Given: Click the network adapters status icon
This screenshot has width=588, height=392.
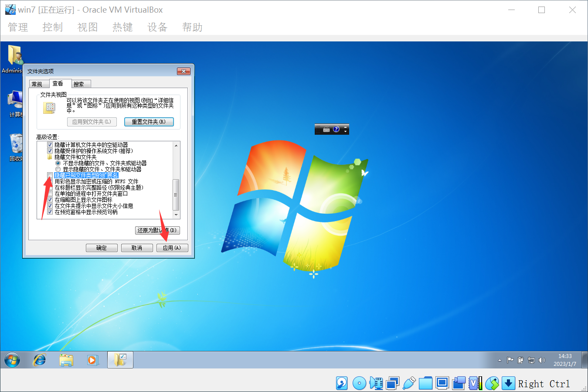Looking at the screenshot, I should (392, 383).
